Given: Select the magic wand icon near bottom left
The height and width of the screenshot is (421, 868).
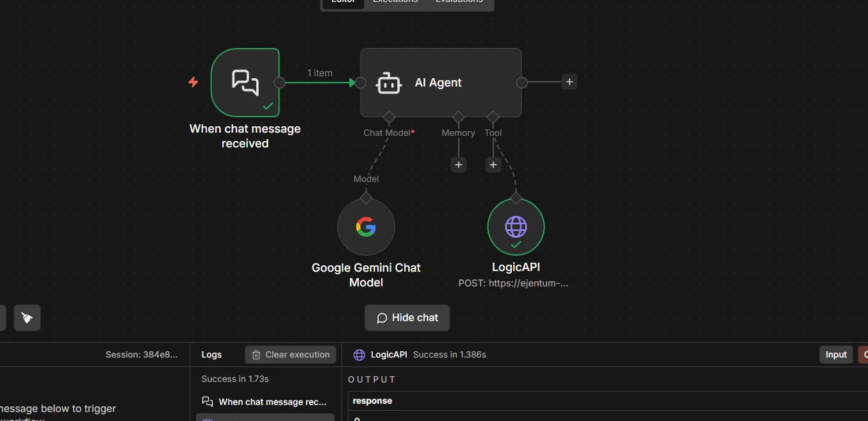Looking at the screenshot, I should [x=27, y=317].
